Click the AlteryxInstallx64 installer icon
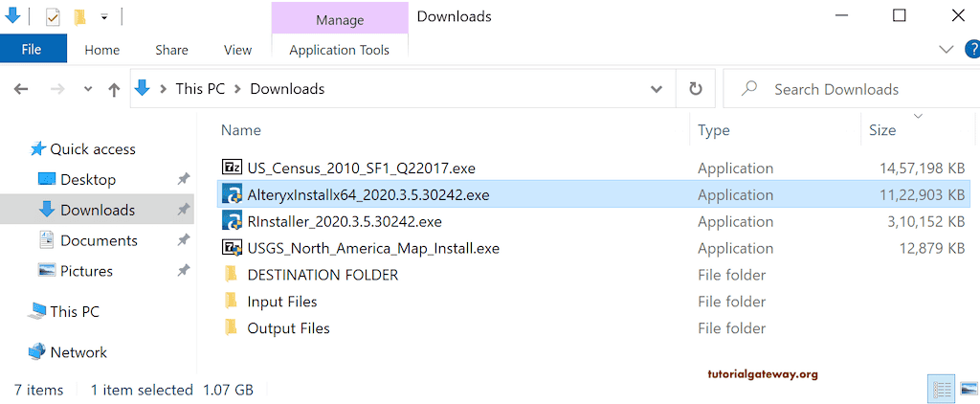This screenshot has height=404, width=980. click(x=232, y=194)
